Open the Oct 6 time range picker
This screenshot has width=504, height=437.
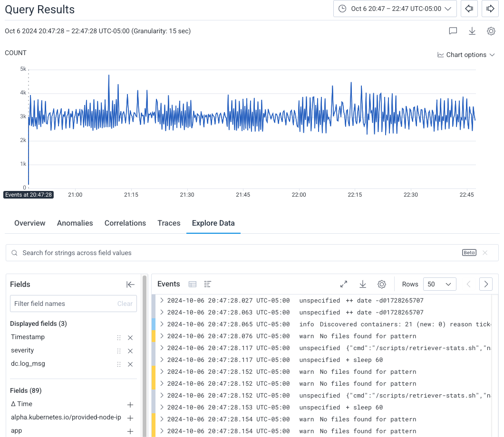(x=395, y=9)
